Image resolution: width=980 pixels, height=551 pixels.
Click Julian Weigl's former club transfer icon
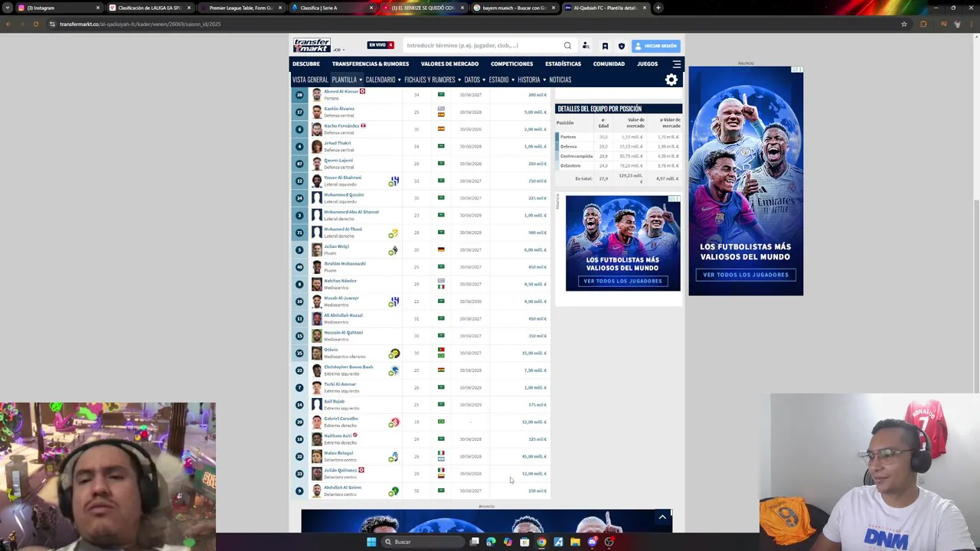393,249
